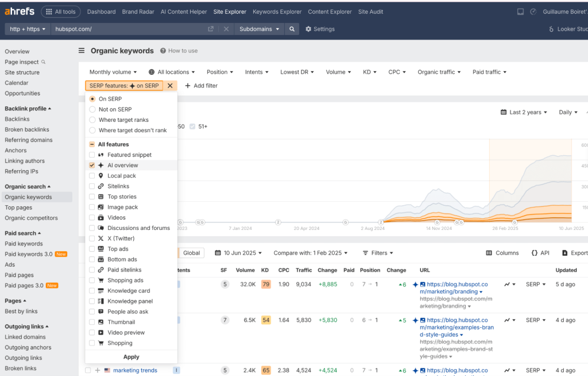The height and width of the screenshot is (376, 588).
Task: Open the Subdomains mode dropdown
Action: click(259, 29)
